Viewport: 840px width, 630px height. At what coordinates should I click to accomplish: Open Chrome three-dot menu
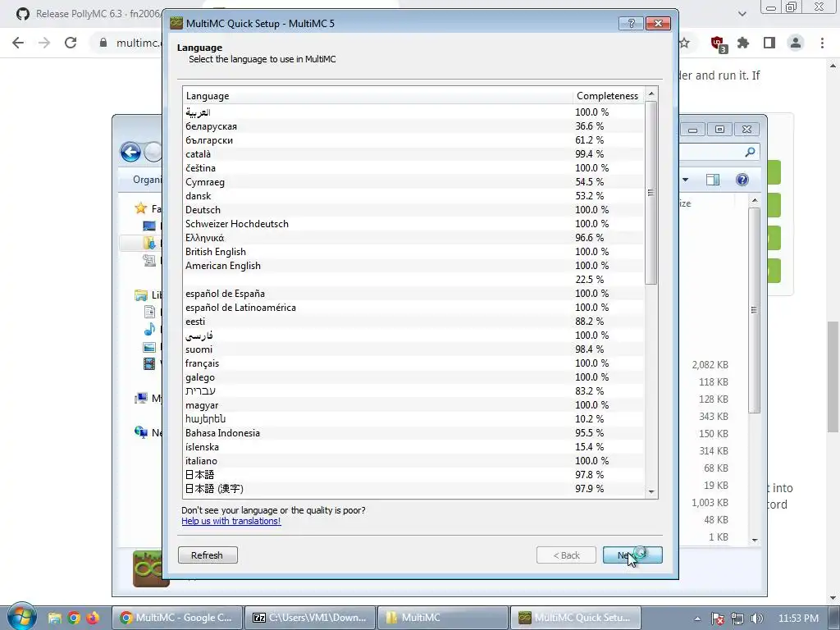822,43
